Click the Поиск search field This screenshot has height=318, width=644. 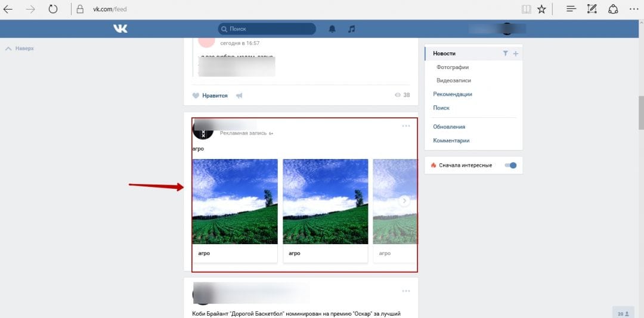click(268, 29)
